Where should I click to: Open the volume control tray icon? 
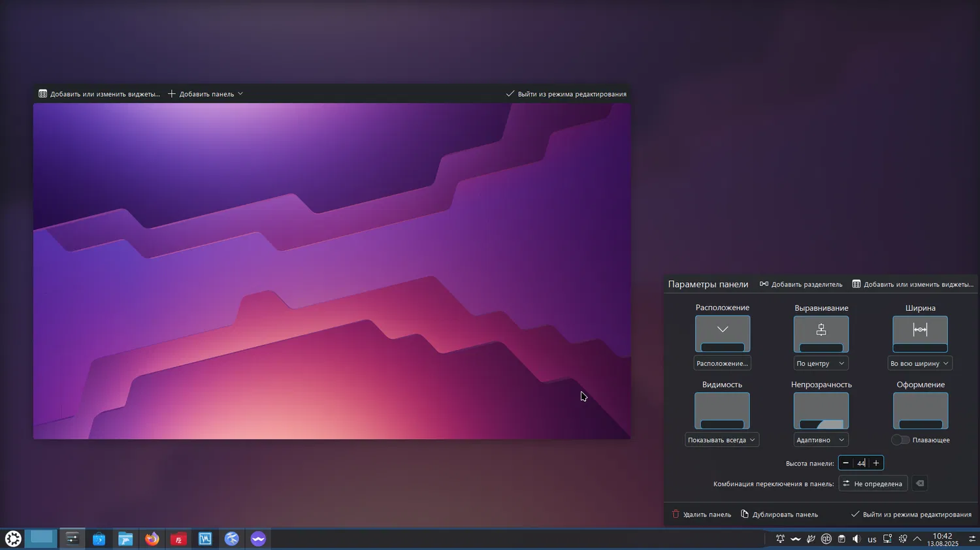[857, 539]
